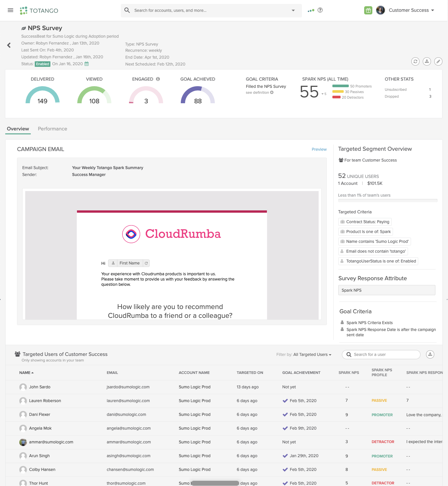Click email chansen@sumologic.com
Viewport: 448px width, 486px height.
(x=130, y=470)
